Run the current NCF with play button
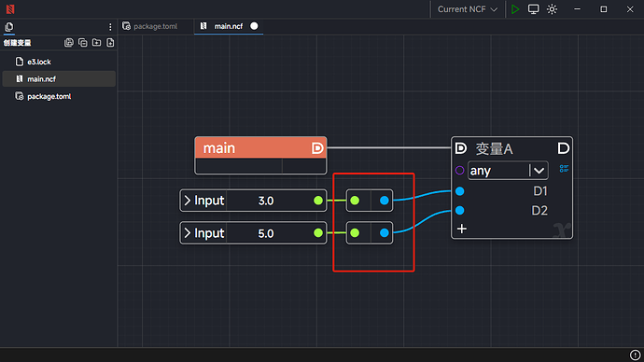The width and height of the screenshot is (644, 362). click(x=515, y=9)
